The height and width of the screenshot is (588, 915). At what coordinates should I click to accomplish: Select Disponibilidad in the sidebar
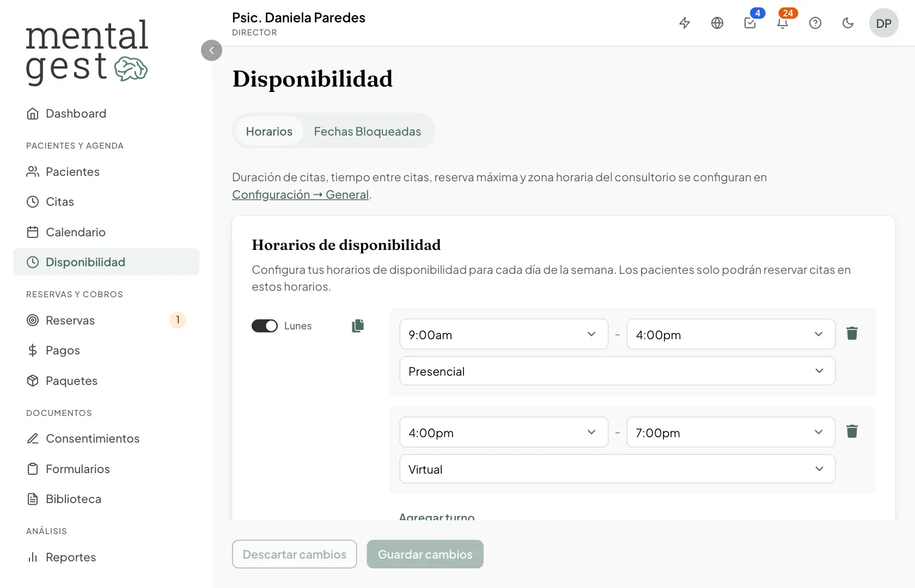[x=106, y=262]
